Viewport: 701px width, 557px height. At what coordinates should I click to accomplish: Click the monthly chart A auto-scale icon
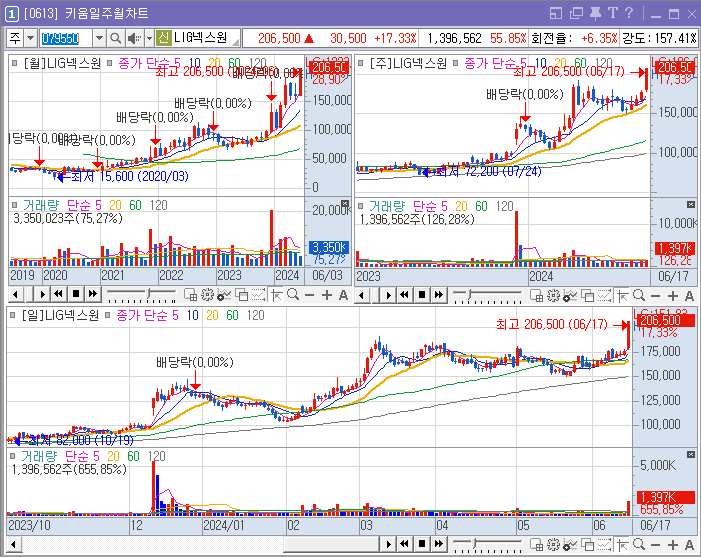pyautogui.click(x=343, y=295)
